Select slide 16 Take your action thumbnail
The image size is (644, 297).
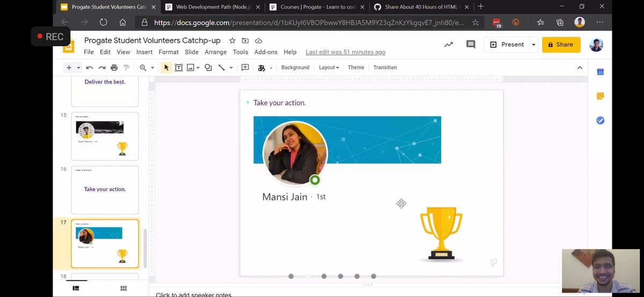tap(105, 190)
